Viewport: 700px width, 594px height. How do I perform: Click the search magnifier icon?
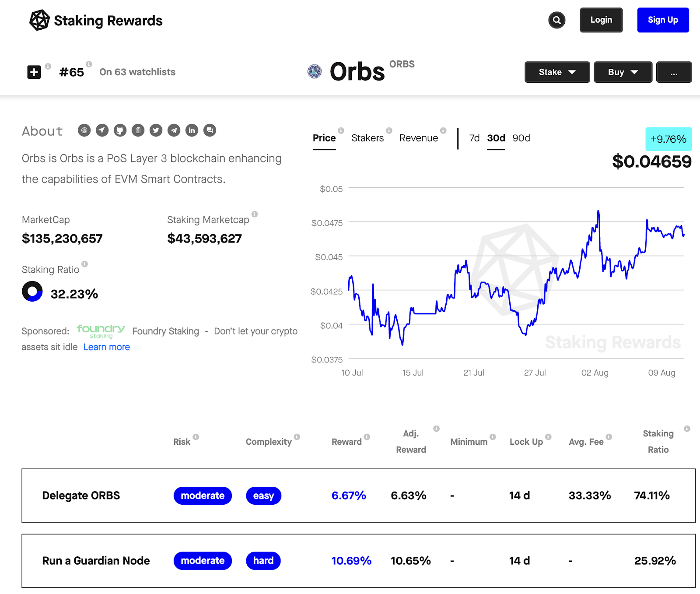[556, 20]
